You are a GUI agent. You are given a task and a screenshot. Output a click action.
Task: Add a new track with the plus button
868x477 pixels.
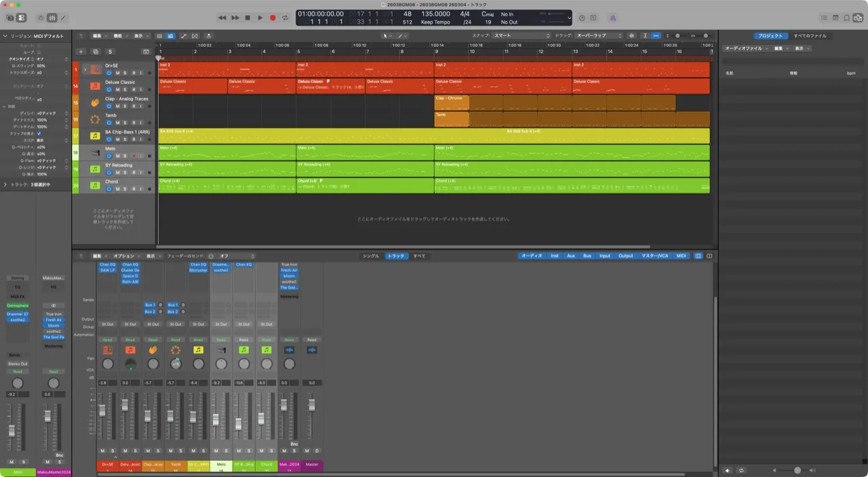pyautogui.click(x=81, y=51)
